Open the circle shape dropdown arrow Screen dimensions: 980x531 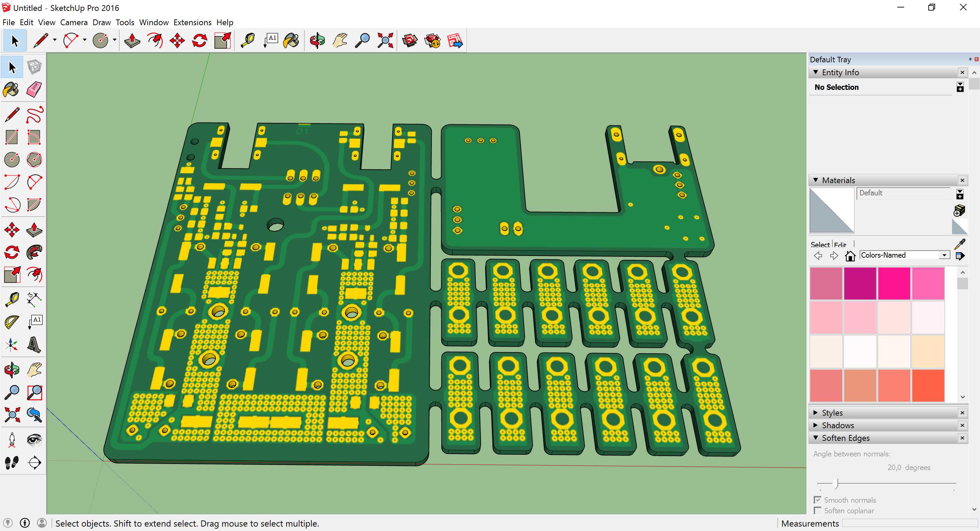[115, 40]
